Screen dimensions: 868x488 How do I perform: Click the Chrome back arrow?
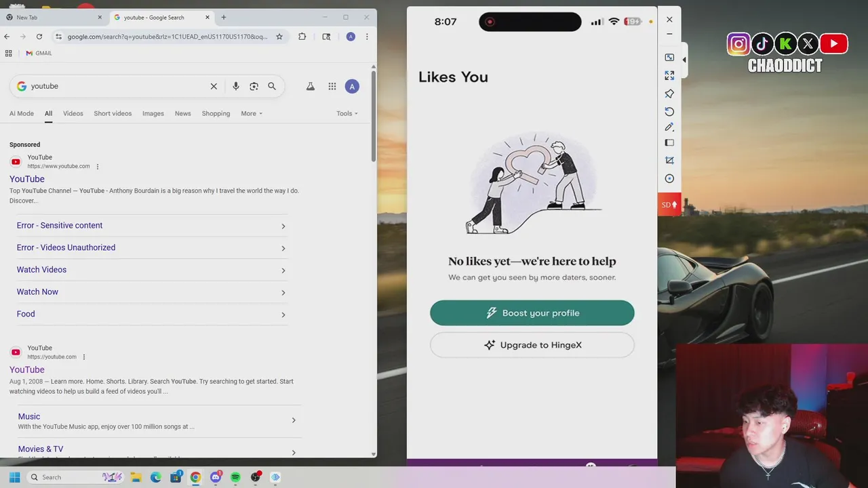(x=7, y=37)
